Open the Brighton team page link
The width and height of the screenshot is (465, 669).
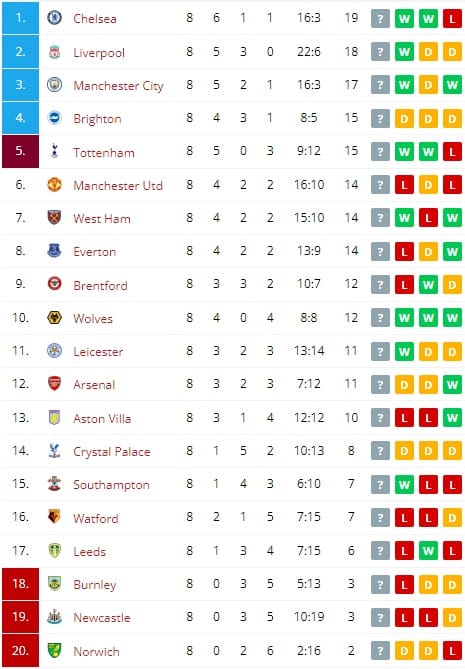point(97,119)
